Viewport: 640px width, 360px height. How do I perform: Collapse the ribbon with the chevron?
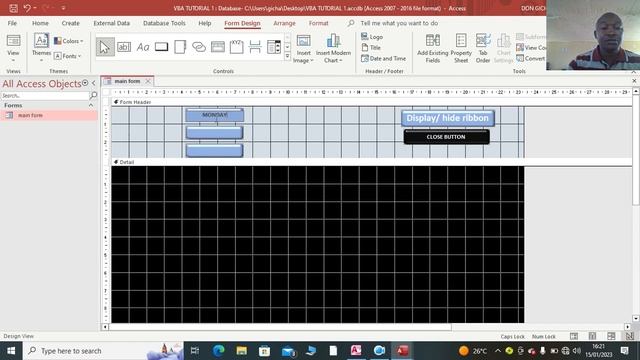(x=634, y=72)
